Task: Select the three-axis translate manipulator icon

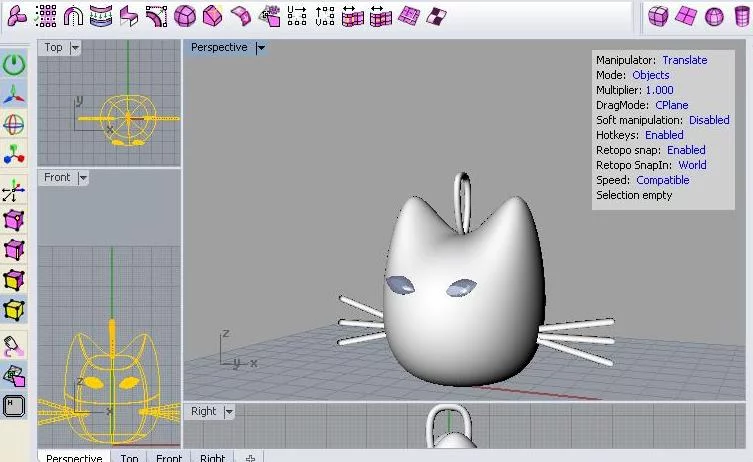Action: click(x=14, y=95)
